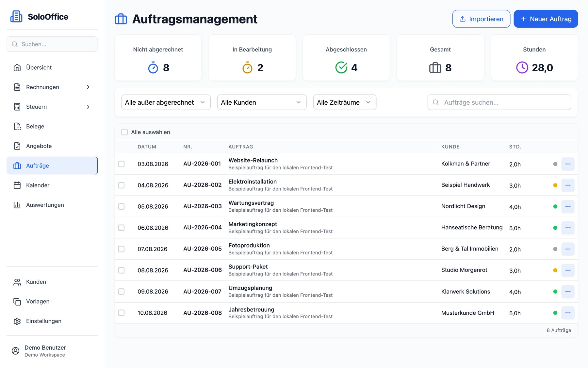This screenshot has height=368, width=588.
Task: Open Belege in the sidebar
Action: [52, 126]
